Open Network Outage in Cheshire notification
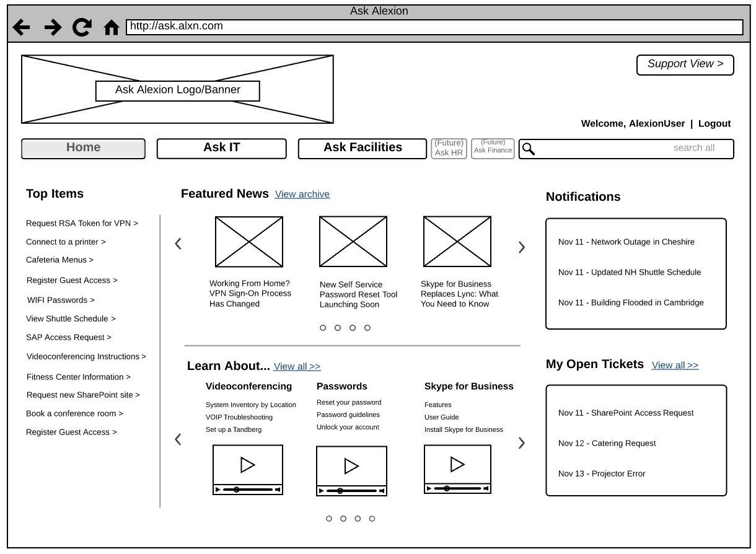The height and width of the screenshot is (554, 756). pyautogui.click(x=626, y=242)
